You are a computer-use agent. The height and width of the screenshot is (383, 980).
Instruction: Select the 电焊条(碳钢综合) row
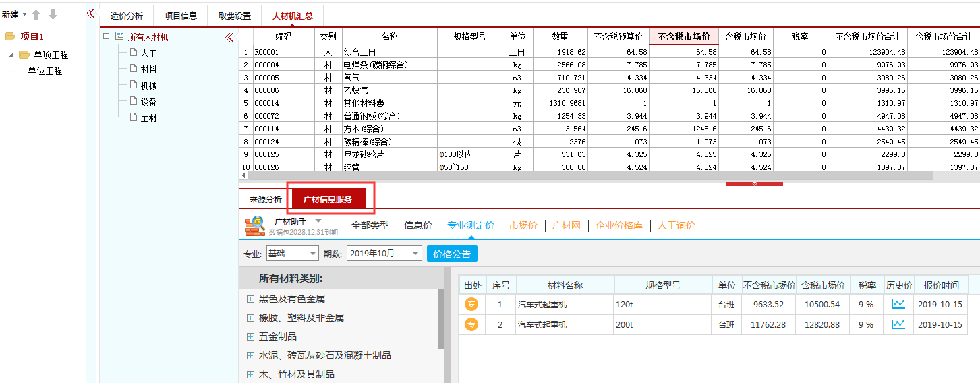click(610, 65)
